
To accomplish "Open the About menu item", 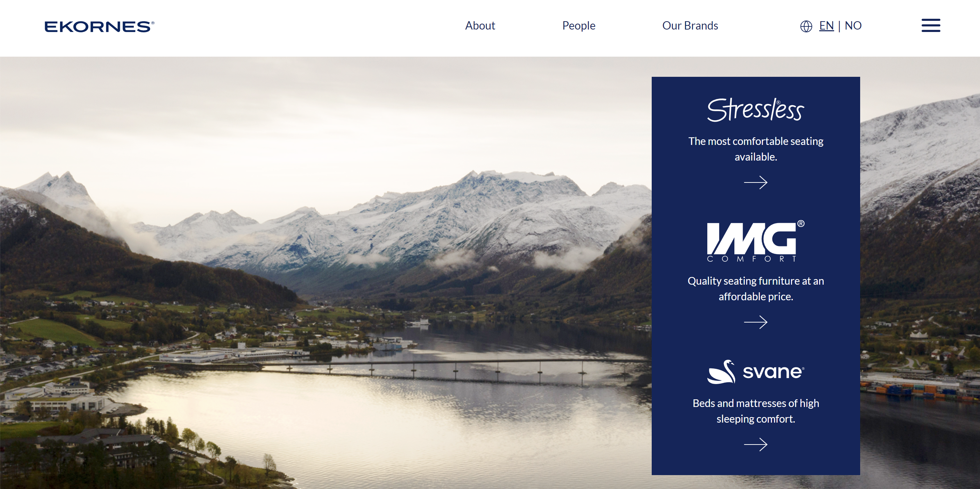I will point(480,25).
